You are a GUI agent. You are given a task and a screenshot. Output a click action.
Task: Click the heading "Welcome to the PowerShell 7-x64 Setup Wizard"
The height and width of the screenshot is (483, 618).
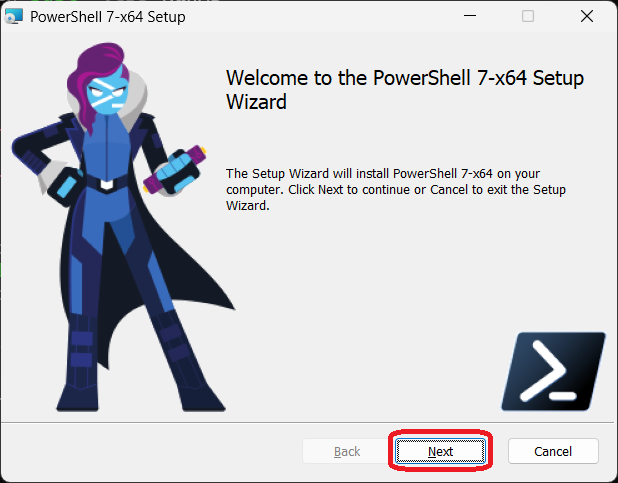pyautogui.click(x=405, y=90)
